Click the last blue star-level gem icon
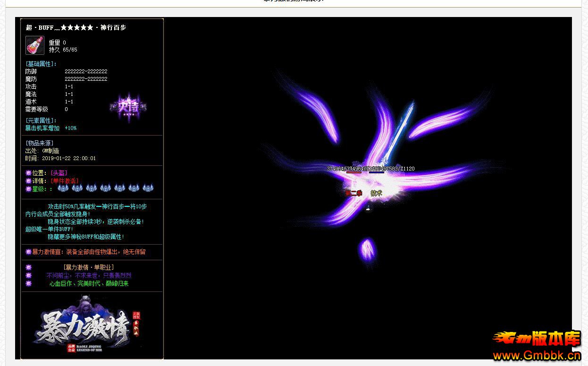The height and width of the screenshot is (366, 588). point(148,188)
